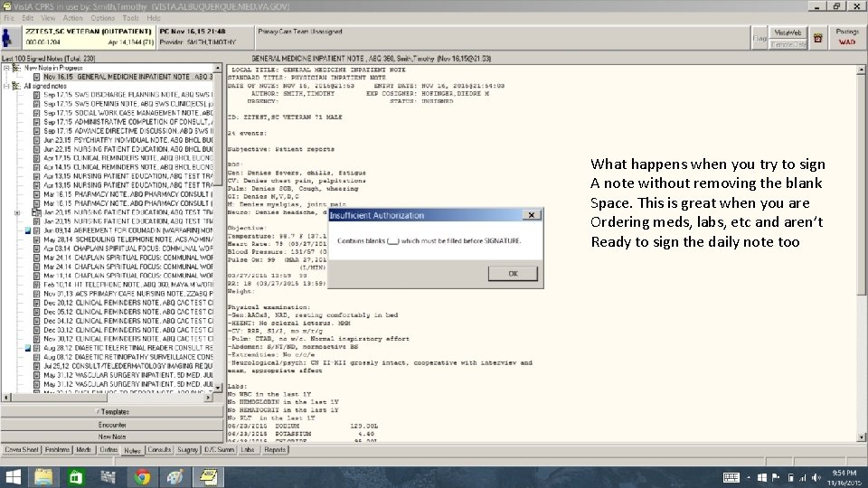Image resolution: width=868 pixels, height=488 pixels.
Task: Switch to the D/C Summ tab
Action: click(x=219, y=450)
